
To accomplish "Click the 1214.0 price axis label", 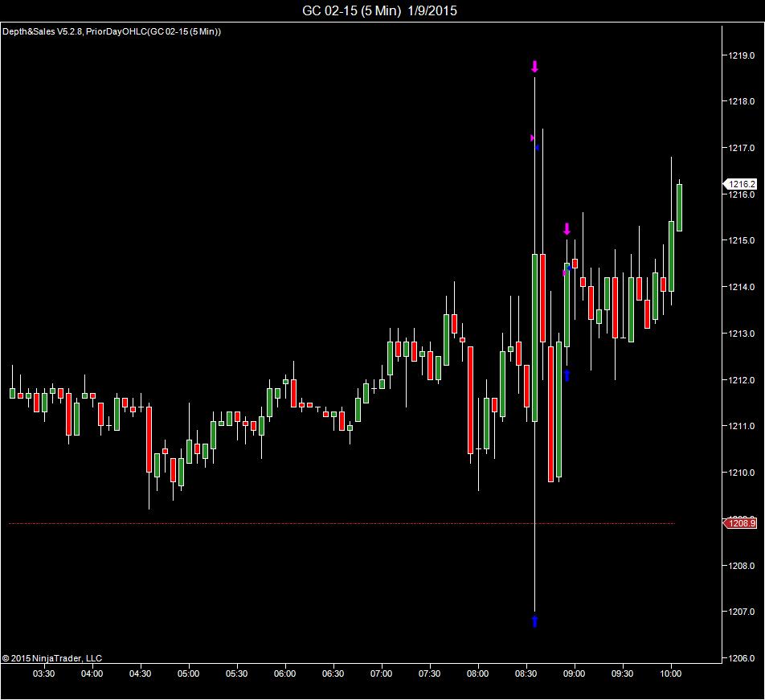I will point(742,287).
